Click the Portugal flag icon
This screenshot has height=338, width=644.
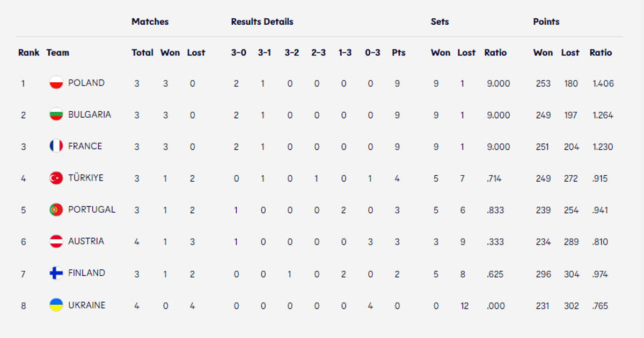pyautogui.click(x=56, y=210)
